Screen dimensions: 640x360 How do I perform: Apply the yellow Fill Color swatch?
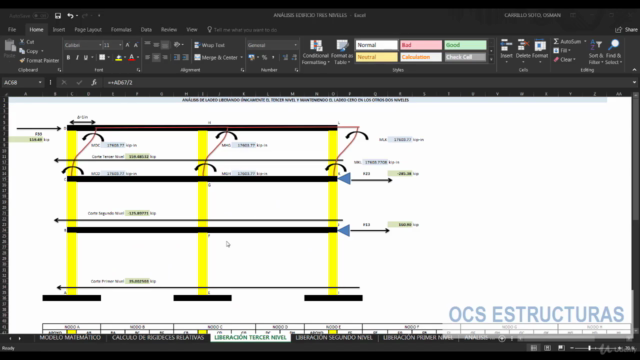click(x=118, y=58)
